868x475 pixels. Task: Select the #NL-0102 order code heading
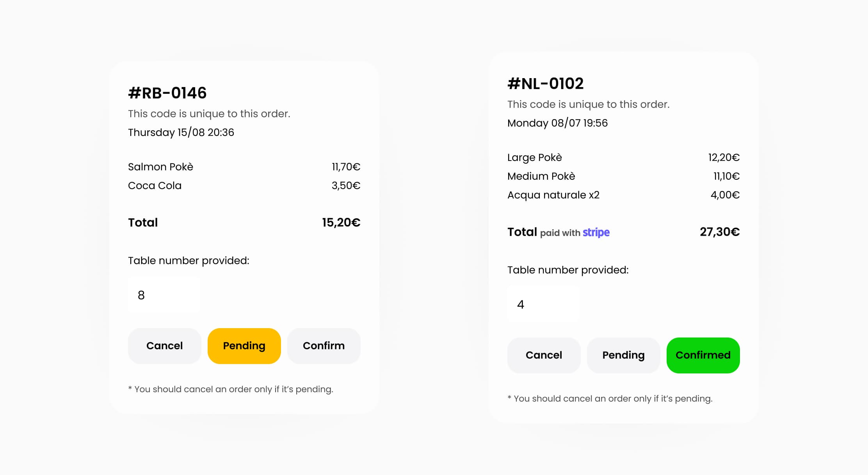[x=546, y=84]
